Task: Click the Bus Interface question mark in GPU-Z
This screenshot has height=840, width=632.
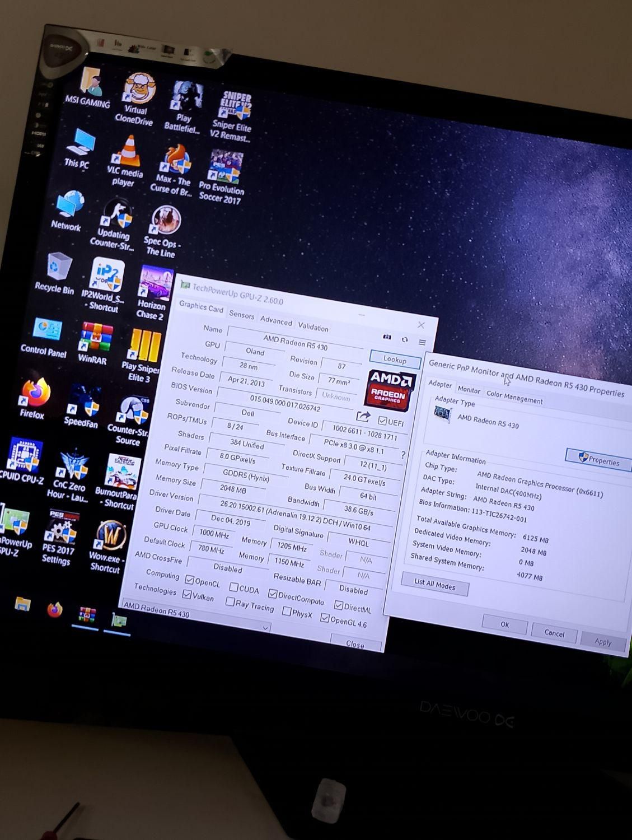Action: click(403, 455)
